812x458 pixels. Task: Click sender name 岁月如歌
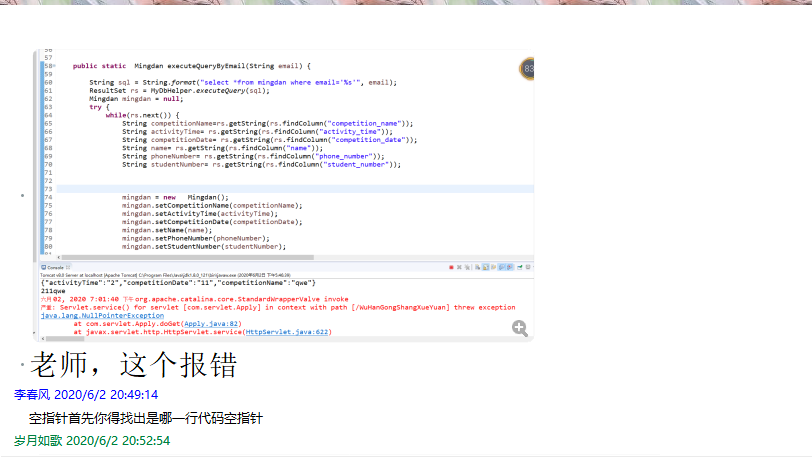point(38,440)
